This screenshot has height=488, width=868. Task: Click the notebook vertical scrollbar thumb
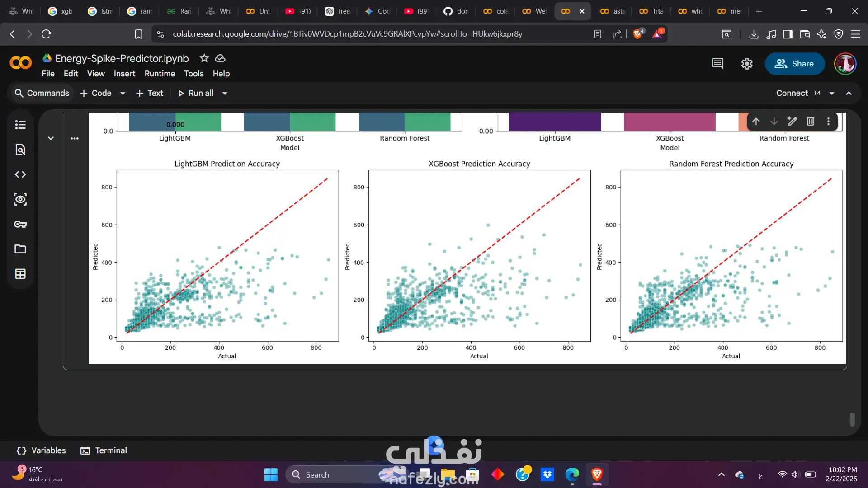[x=852, y=419]
